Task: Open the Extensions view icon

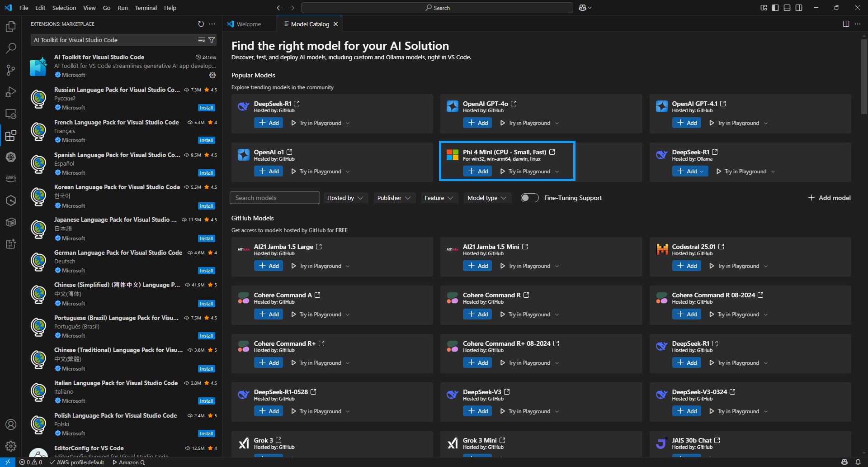Action: click(11, 135)
